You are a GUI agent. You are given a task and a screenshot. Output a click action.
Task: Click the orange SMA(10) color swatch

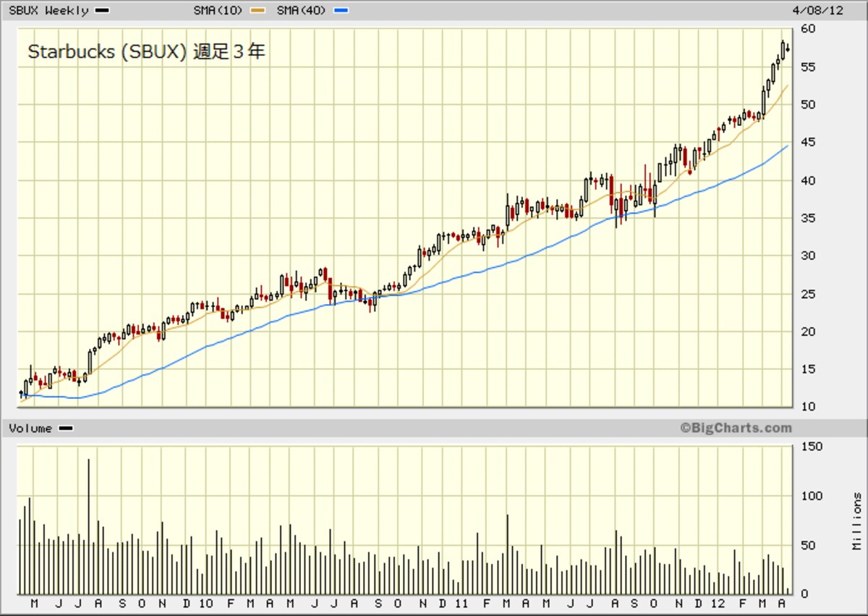pyautogui.click(x=258, y=11)
